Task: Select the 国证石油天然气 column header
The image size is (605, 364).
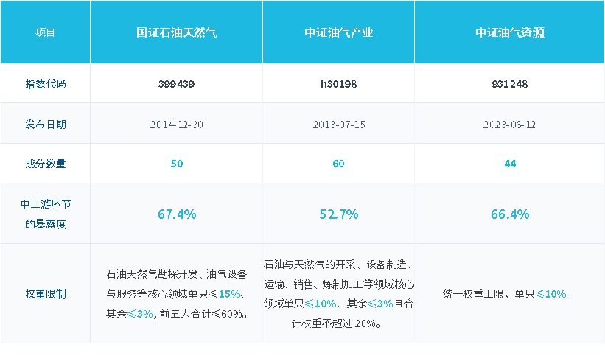Action: (x=176, y=32)
